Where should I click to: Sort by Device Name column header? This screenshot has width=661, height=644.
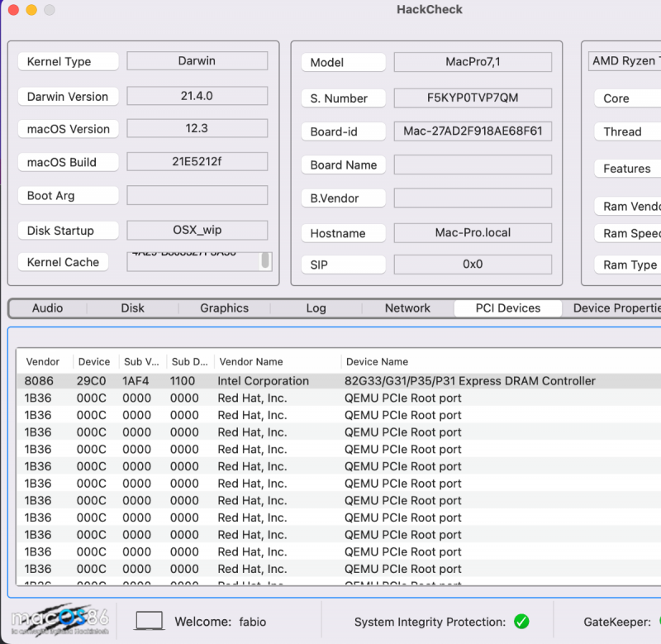(x=377, y=362)
